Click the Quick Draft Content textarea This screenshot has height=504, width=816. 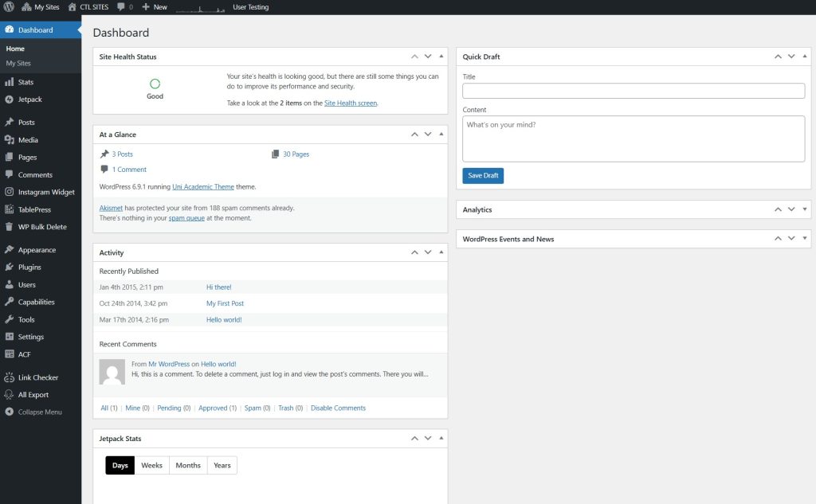pyautogui.click(x=634, y=139)
